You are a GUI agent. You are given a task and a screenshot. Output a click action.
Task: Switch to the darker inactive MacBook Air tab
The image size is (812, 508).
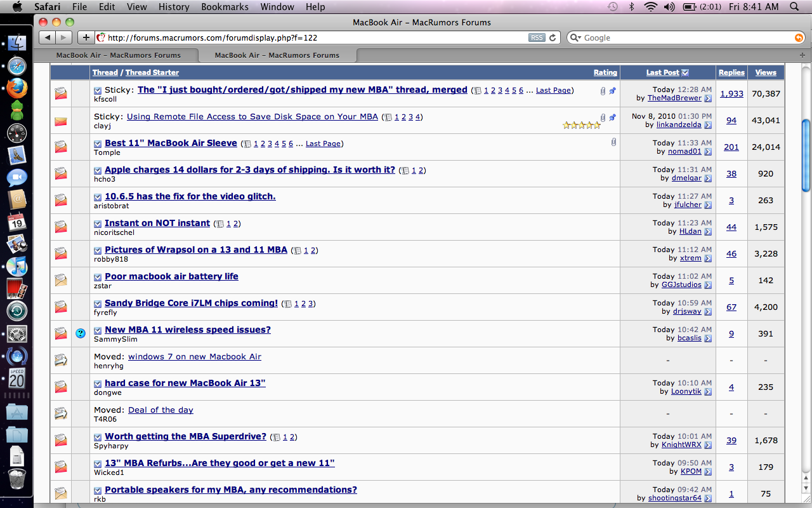point(118,55)
